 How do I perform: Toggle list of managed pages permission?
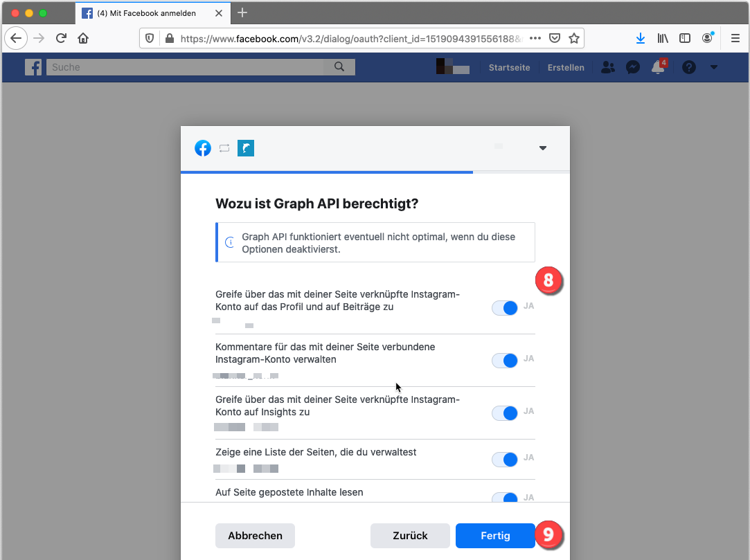coord(505,460)
